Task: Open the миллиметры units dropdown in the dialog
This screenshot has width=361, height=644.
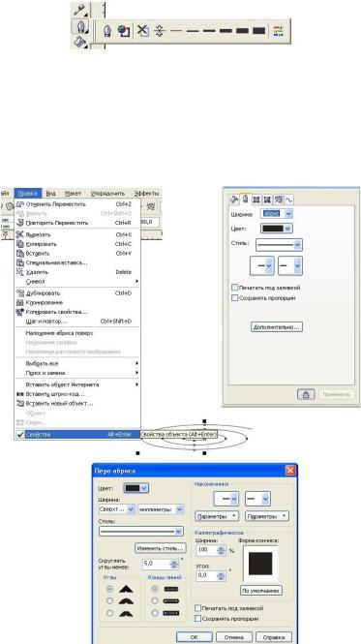Action: (179, 509)
